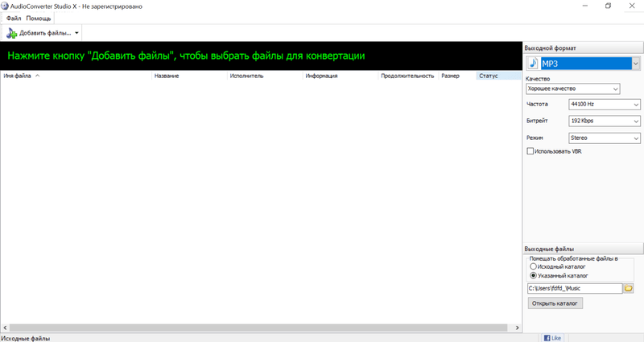
Task: Click the Add files music note icon
Action: [x=11, y=32]
